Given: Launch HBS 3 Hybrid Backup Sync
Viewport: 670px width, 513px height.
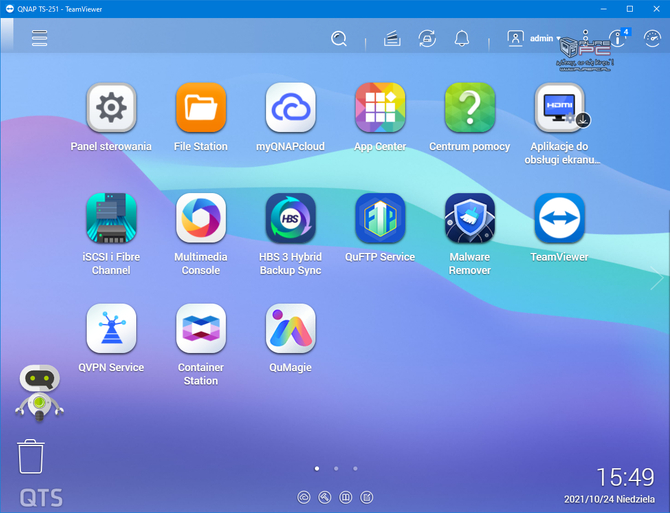Looking at the screenshot, I should [291, 218].
